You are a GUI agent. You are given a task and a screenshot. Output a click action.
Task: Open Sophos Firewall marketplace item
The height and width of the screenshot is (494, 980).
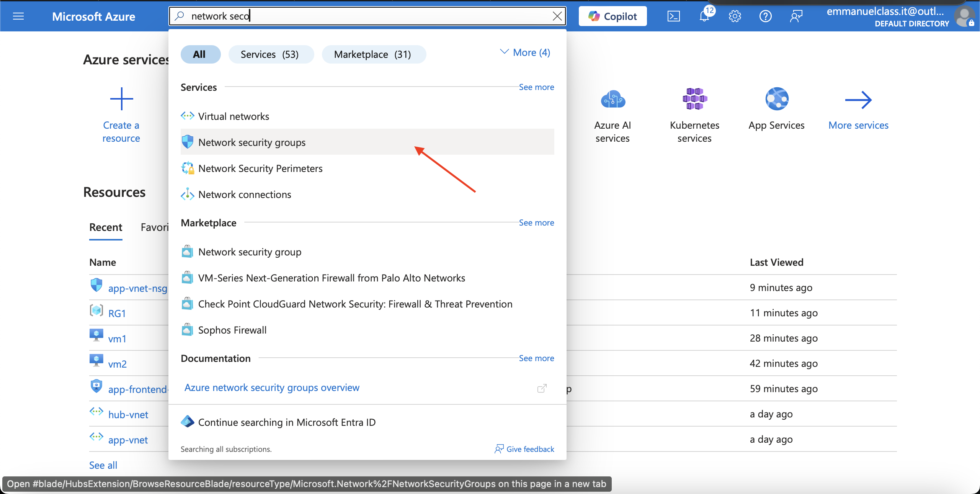point(367,330)
